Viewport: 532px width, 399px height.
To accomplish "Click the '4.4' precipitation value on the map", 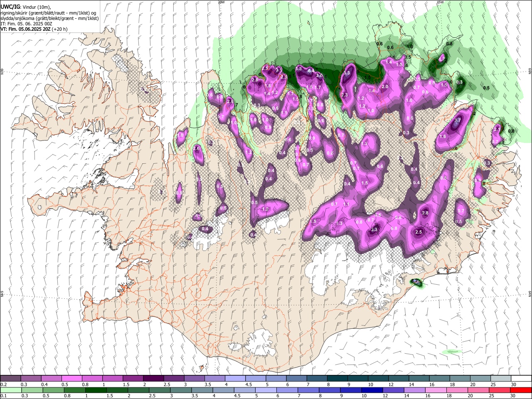I will coord(310,71).
